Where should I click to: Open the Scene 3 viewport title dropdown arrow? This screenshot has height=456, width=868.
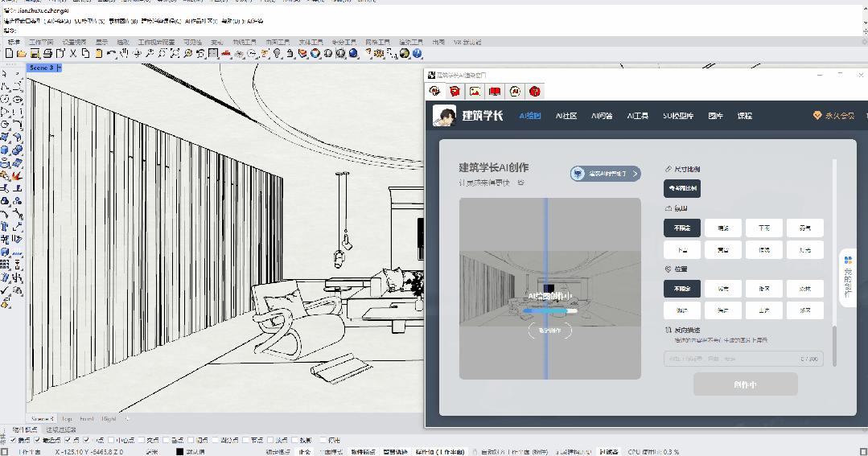[59, 68]
